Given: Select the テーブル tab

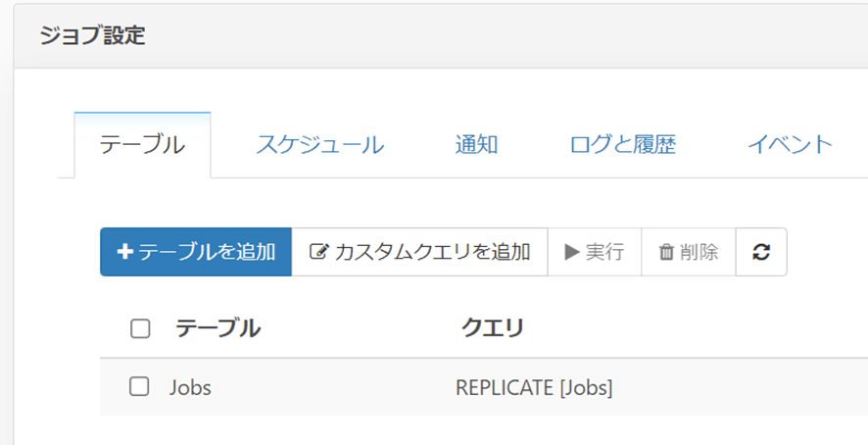Looking at the screenshot, I should pos(142,145).
